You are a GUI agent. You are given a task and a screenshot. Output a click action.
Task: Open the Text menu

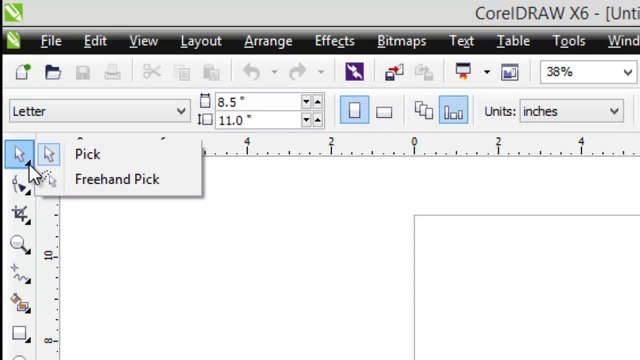(x=461, y=41)
